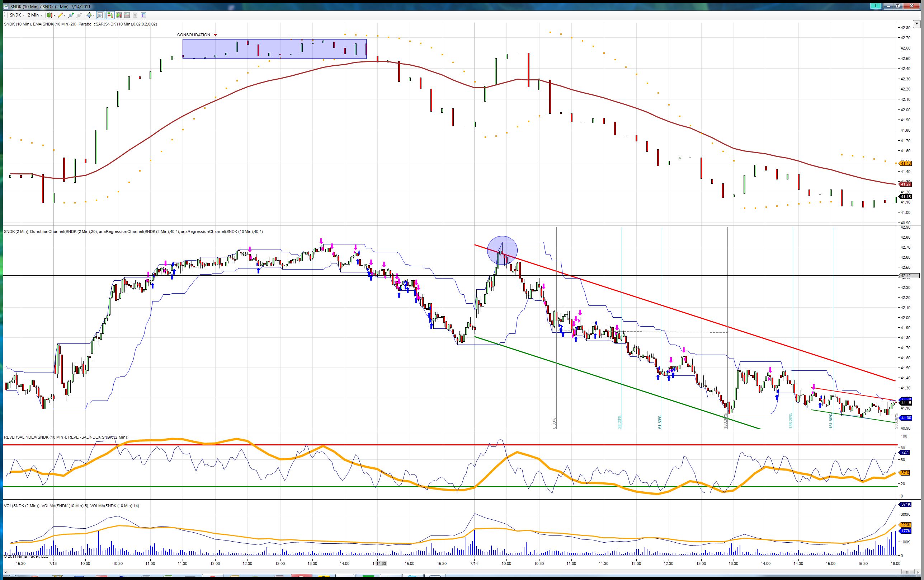Click the 138.20% Fibonacci time label
924x580 pixels.
pos(790,421)
